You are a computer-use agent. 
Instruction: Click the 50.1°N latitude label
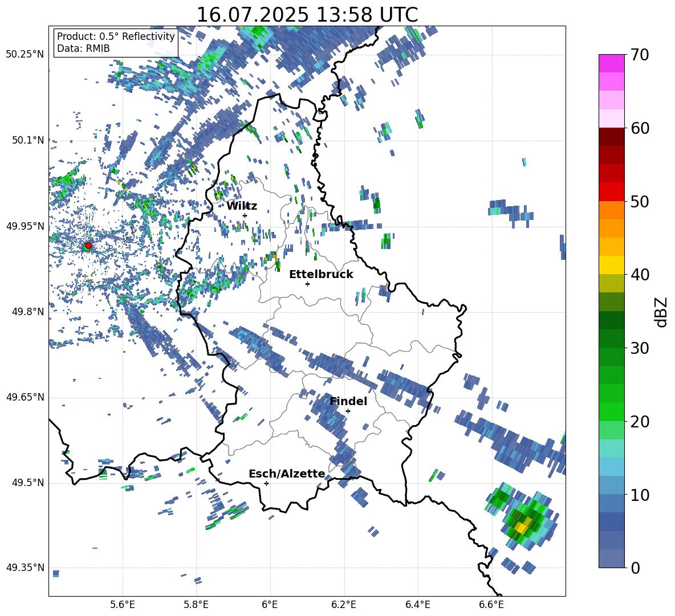coord(27,140)
